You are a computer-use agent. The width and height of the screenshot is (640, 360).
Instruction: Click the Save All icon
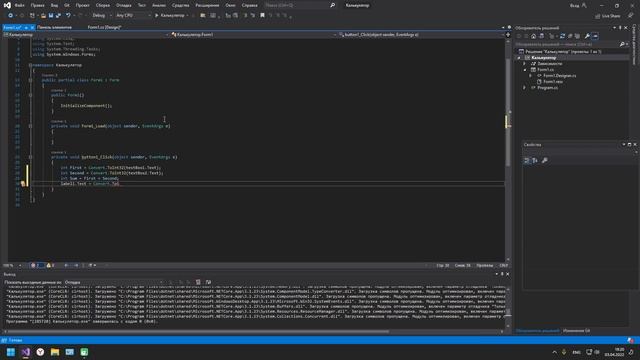(58, 16)
